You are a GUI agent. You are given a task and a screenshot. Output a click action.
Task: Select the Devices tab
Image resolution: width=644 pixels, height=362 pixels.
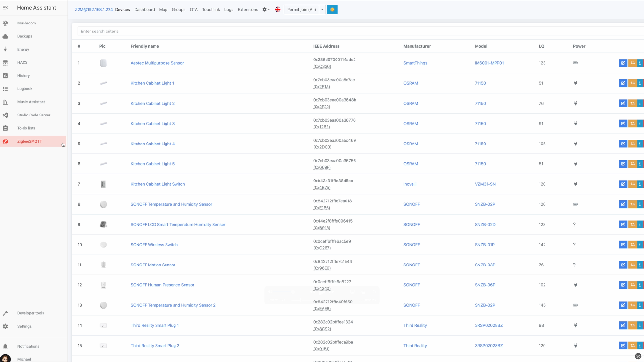tap(122, 10)
